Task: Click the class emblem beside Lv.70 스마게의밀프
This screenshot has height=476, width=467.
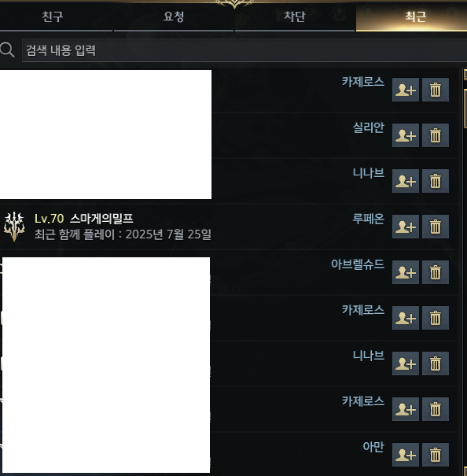Action: point(14,227)
